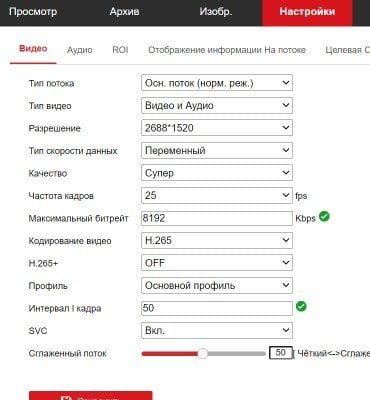Click the Сглаженный поток label
This screenshot has height=400, width=370.
67,353
